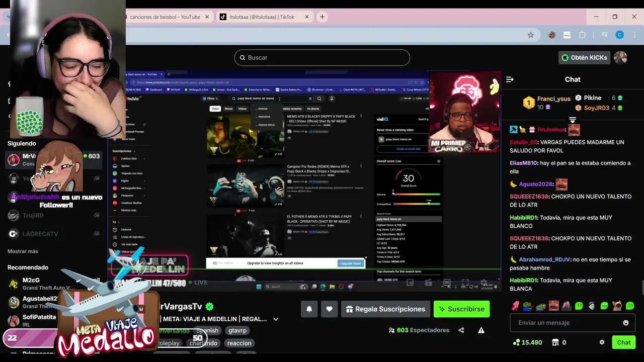Send message with green Chat button
The height and width of the screenshot is (362, 644).
pyautogui.click(x=623, y=342)
